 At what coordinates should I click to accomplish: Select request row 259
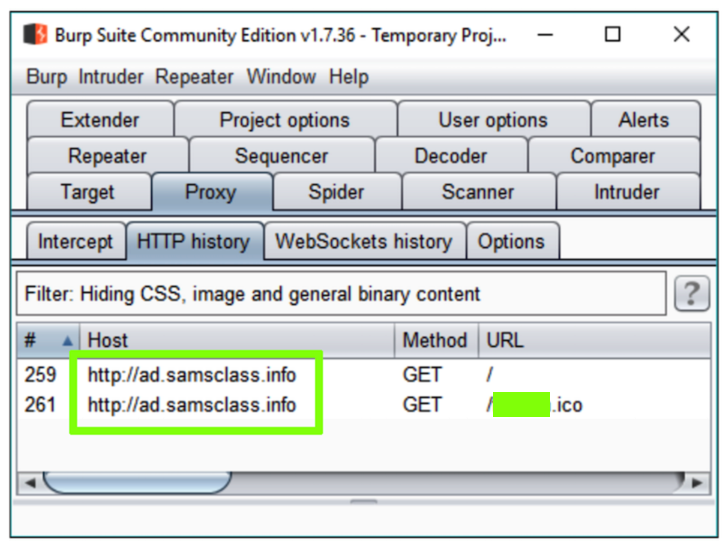(192, 375)
